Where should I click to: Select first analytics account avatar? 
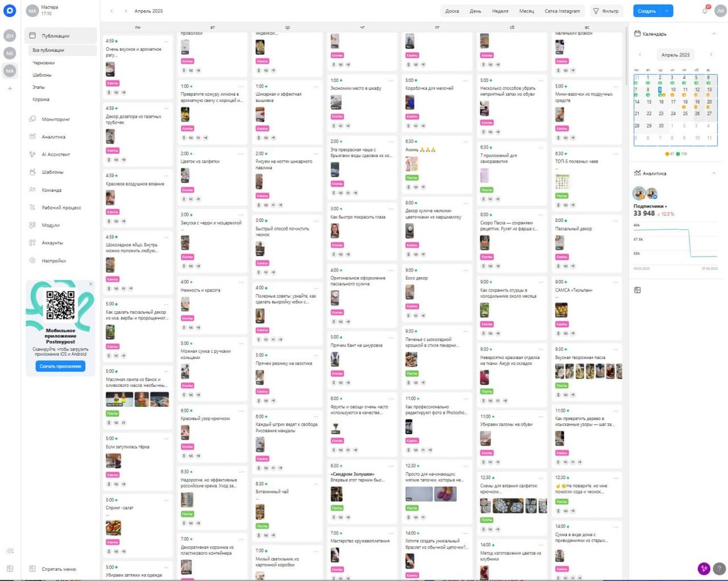click(x=639, y=193)
